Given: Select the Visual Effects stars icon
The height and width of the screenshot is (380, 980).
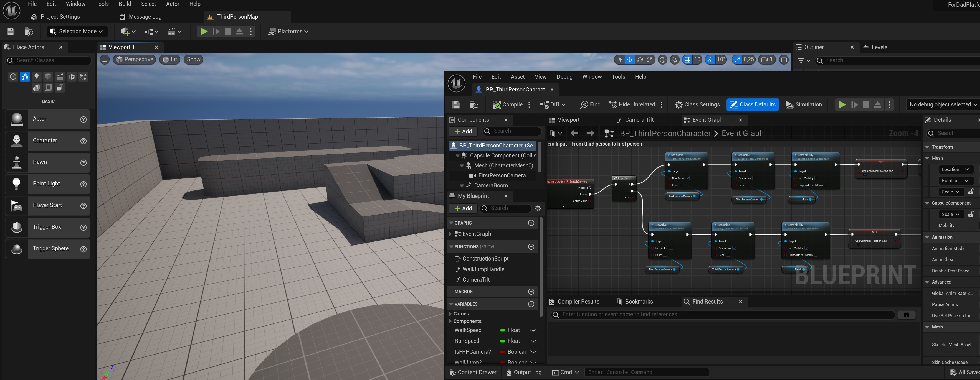Looking at the screenshot, I should click(x=83, y=77).
